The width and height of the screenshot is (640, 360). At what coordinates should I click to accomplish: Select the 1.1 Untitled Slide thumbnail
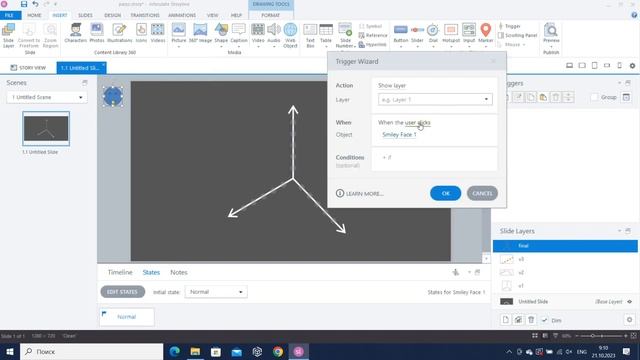click(x=46, y=129)
